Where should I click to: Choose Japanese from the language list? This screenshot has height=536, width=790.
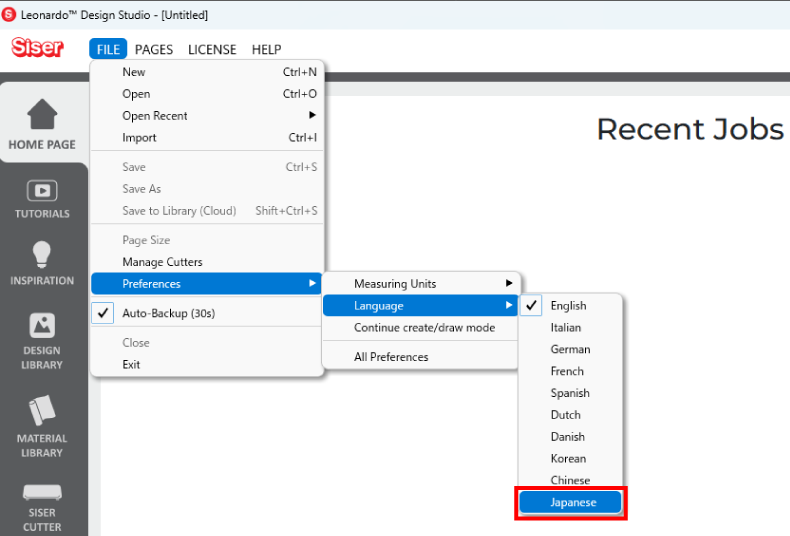coord(571,502)
